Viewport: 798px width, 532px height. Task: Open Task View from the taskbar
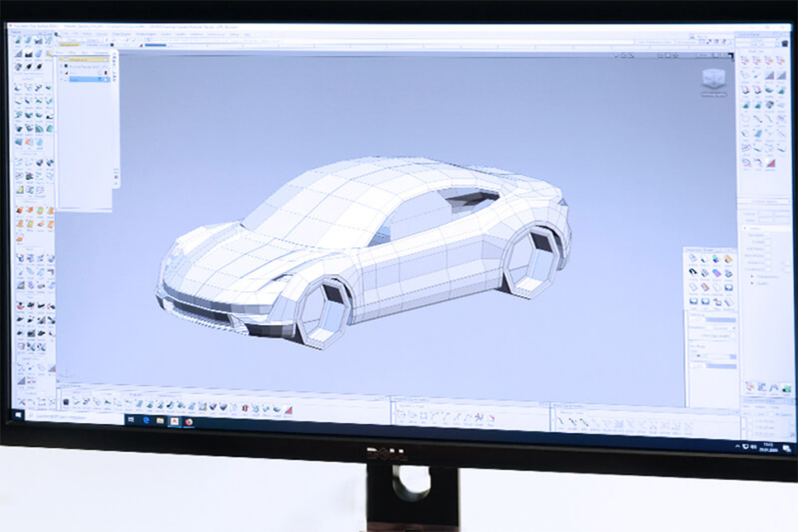131,420
